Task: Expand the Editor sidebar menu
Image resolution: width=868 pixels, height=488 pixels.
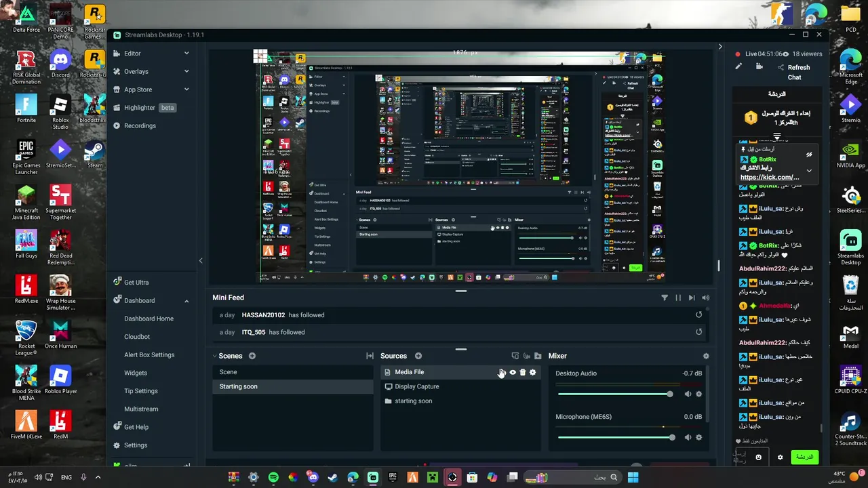Action: 186,53
